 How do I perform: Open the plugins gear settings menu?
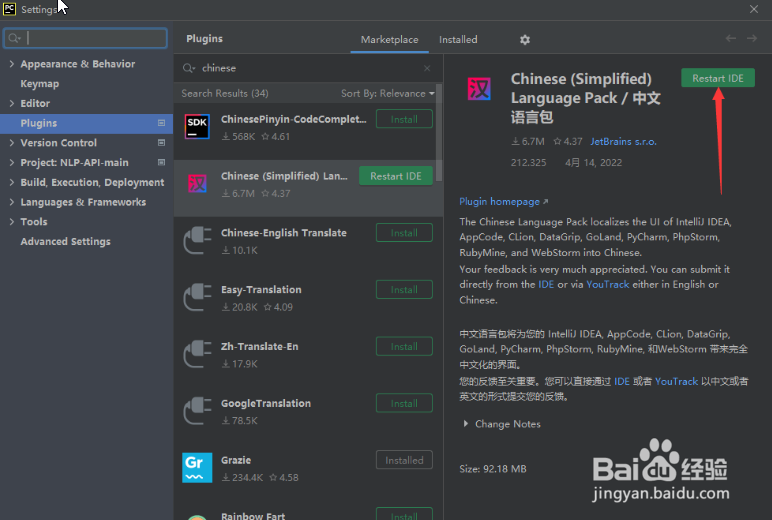point(525,39)
